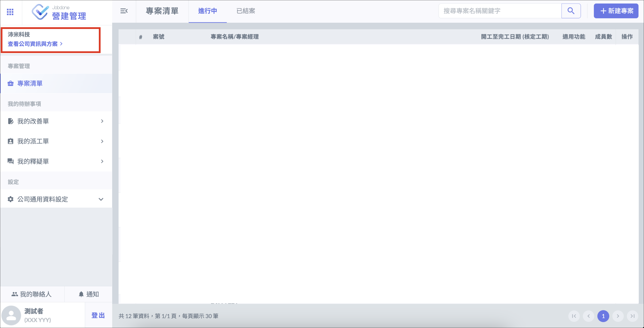644x328 pixels.
Task: Go to the last page
Action: pyautogui.click(x=632, y=316)
